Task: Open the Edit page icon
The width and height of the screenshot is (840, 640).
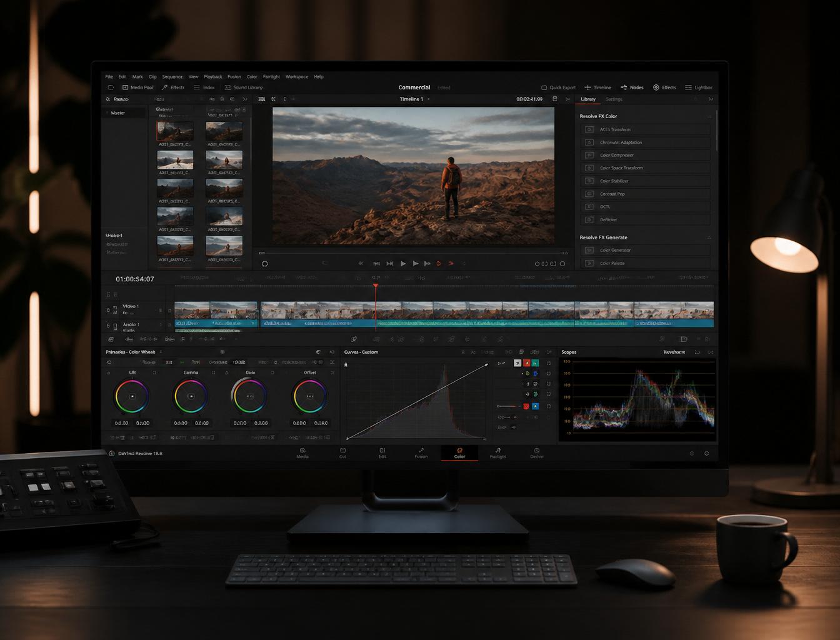Action: (x=382, y=450)
